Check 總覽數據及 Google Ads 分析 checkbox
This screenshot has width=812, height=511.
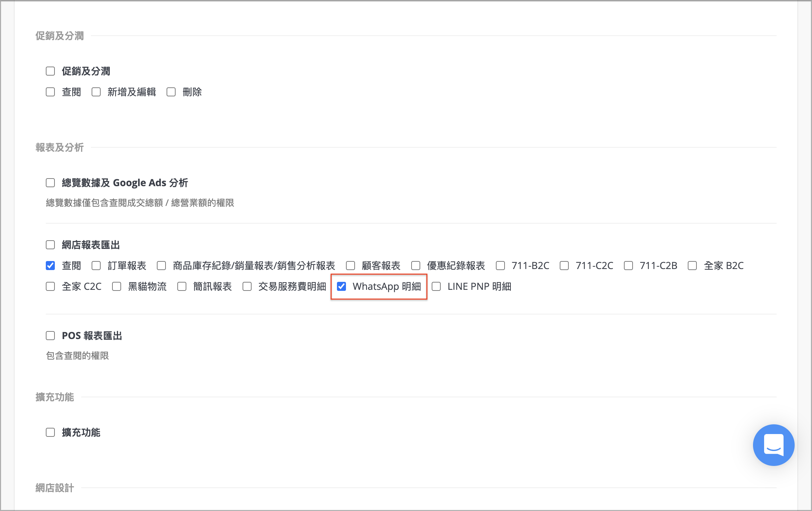tap(50, 183)
